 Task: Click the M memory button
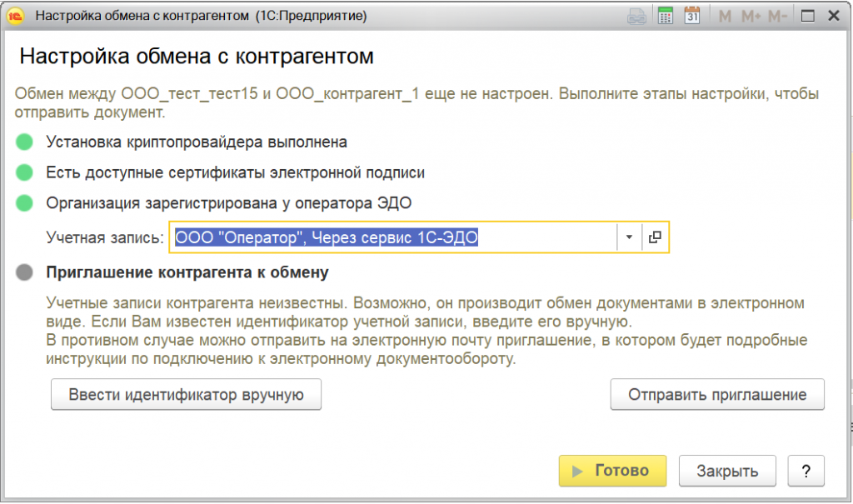point(725,17)
